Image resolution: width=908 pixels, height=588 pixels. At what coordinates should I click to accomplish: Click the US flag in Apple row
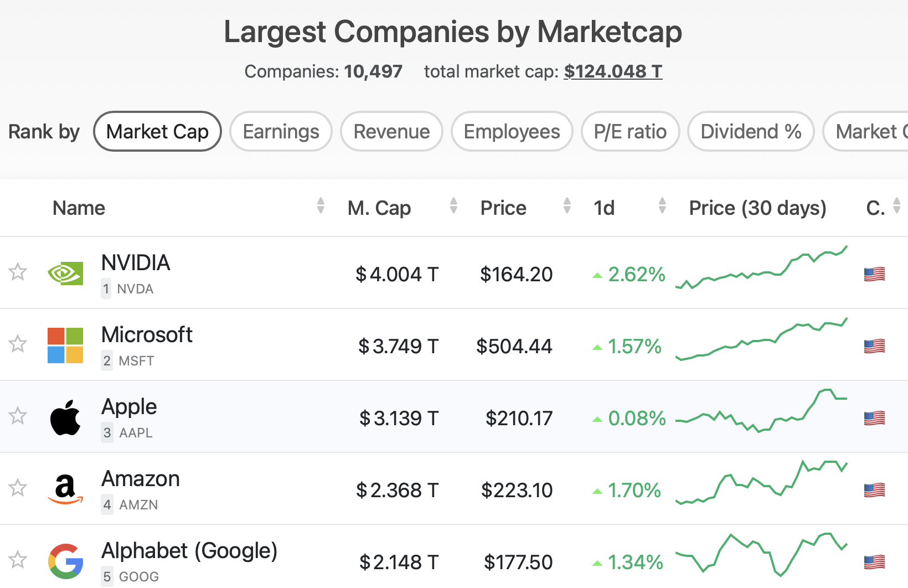(x=874, y=418)
